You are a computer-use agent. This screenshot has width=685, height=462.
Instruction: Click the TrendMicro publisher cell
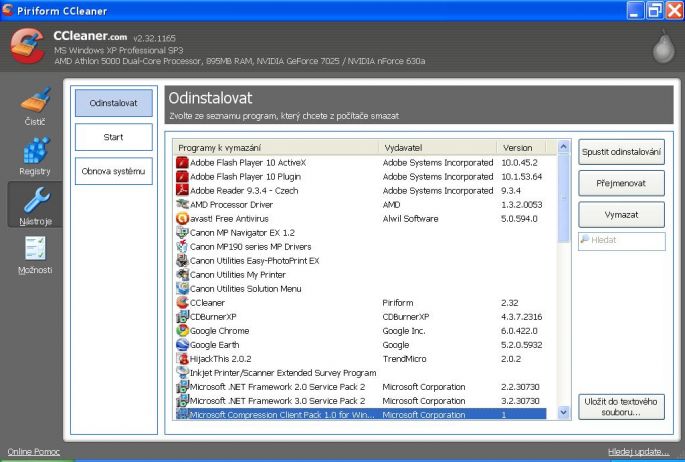pos(404,359)
